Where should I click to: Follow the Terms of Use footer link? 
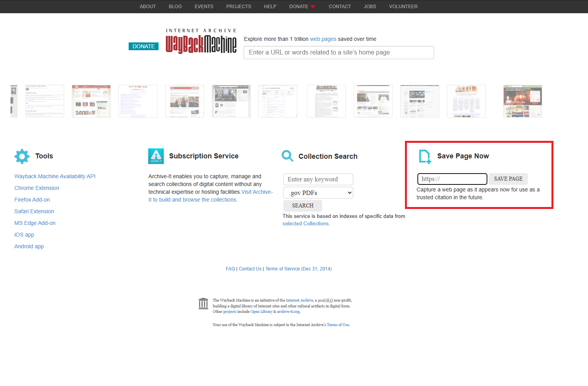pyautogui.click(x=338, y=325)
